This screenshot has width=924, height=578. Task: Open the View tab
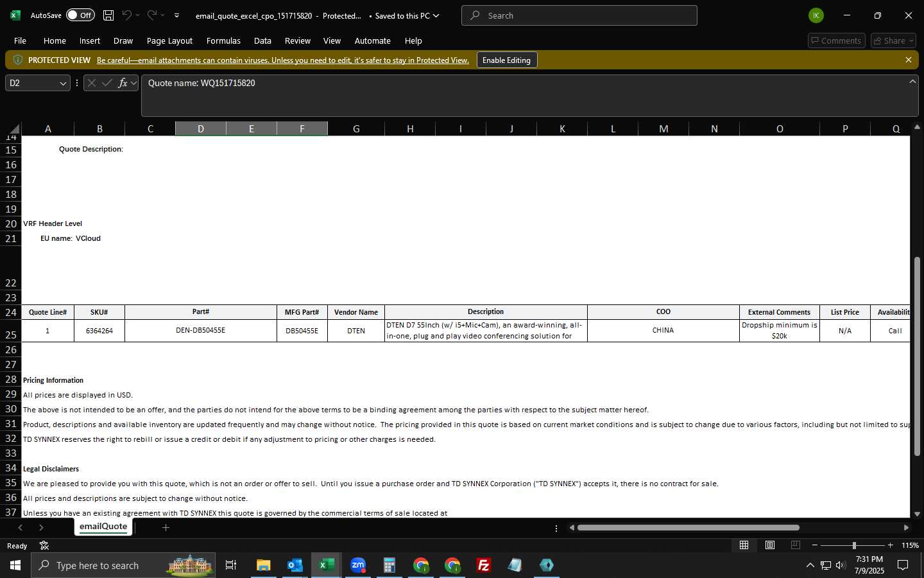332,40
